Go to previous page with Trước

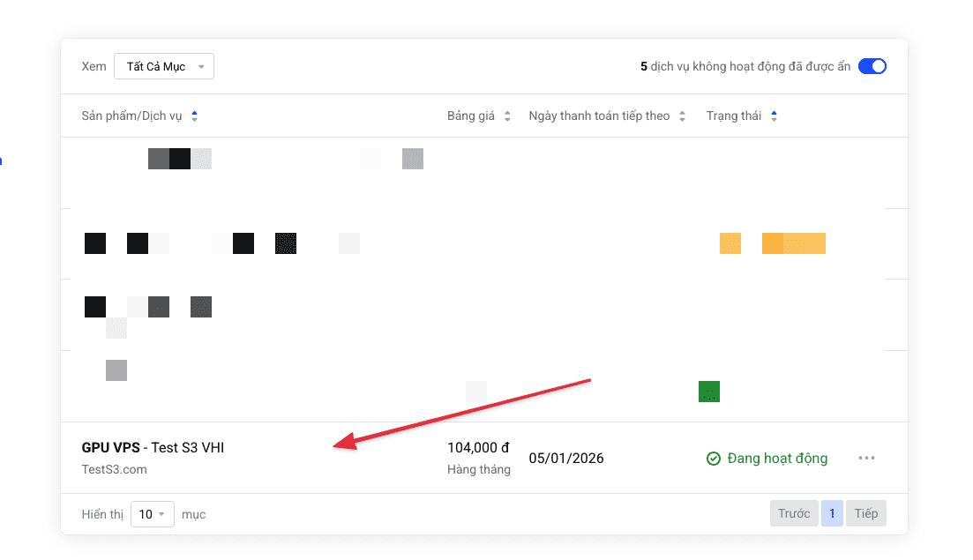(793, 513)
